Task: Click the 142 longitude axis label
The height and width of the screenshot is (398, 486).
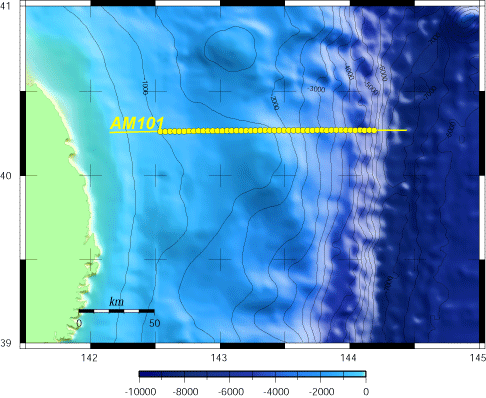Action: [x=89, y=358]
